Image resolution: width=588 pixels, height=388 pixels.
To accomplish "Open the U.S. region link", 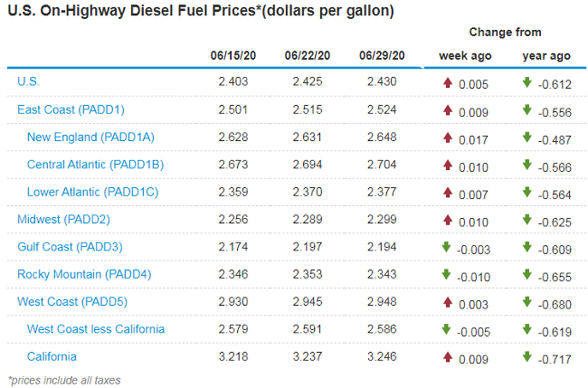I will click(28, 82).
